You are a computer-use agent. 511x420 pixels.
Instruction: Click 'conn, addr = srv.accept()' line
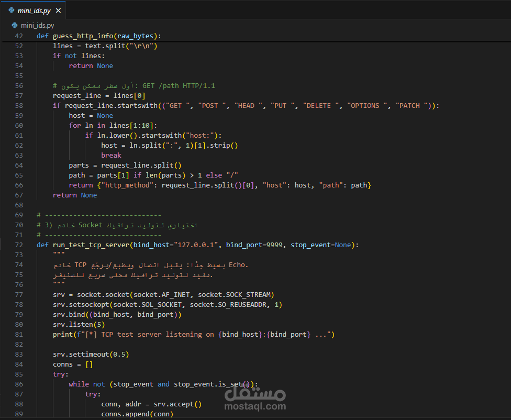pyautogui.click(x=151, y=404)
